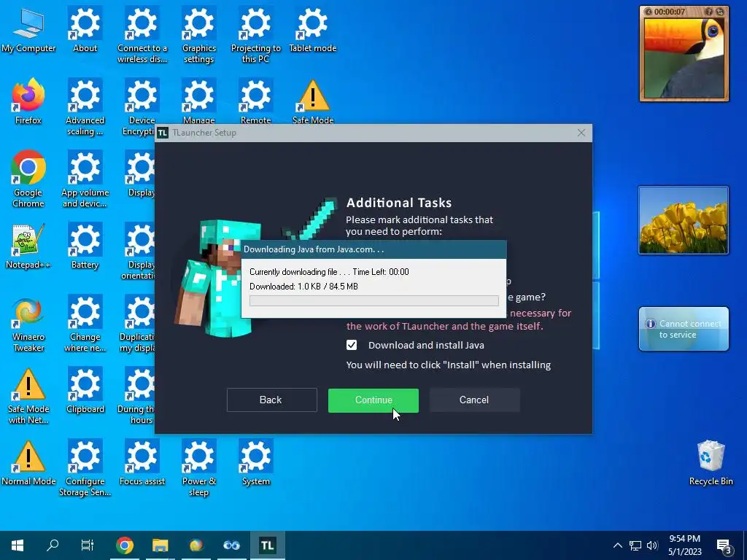Open Projecting to this PC shortcut

point(256,35)
